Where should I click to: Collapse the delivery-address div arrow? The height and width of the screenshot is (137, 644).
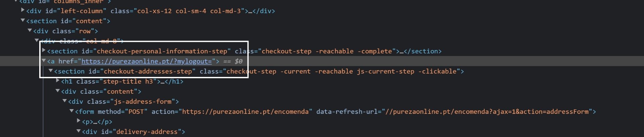79,131
